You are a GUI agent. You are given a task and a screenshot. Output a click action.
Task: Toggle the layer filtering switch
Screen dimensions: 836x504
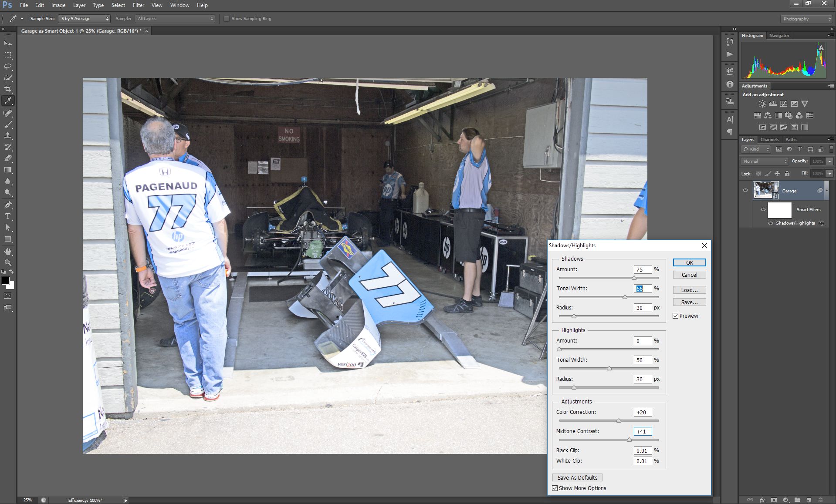(831, 149)
